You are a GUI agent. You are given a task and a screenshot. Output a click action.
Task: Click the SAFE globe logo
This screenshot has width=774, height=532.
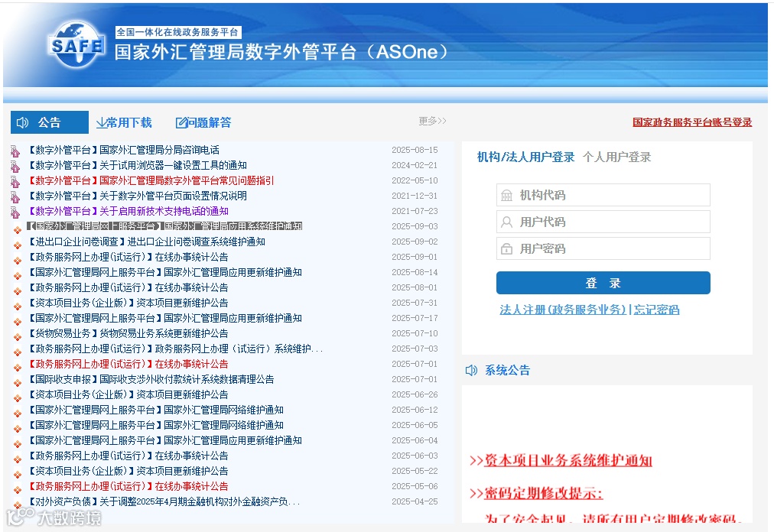[76, 44]
